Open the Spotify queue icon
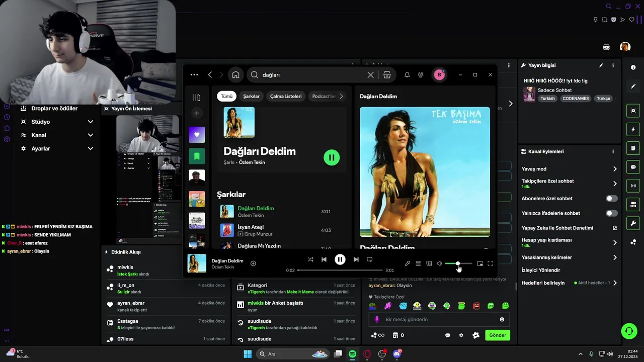Image resolution: width=644 pixels, height=362 pixels. point(418,263)
